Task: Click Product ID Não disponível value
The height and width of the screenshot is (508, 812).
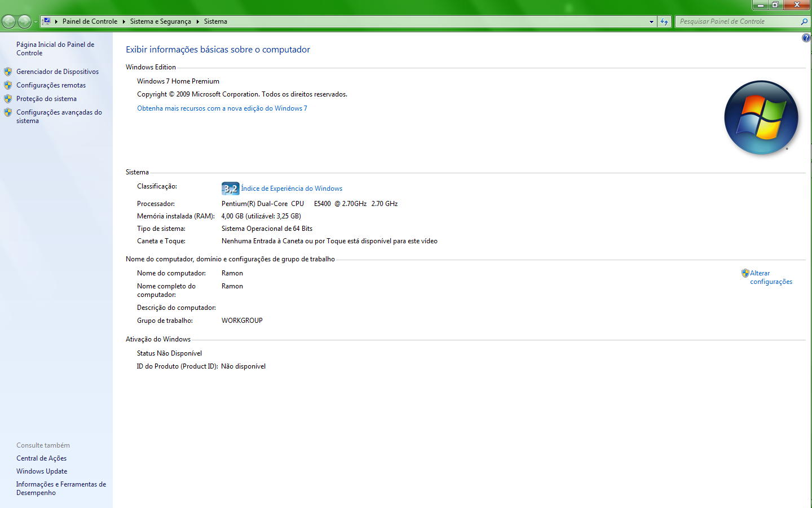Action: 243,366
